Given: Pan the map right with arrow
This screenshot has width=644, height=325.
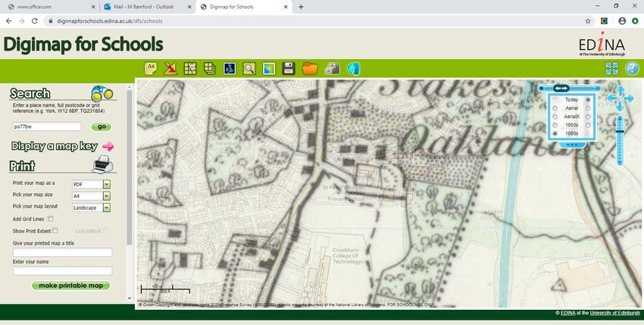Looking at the screenshot, I should pyautogui.click(x=629, y=98).
